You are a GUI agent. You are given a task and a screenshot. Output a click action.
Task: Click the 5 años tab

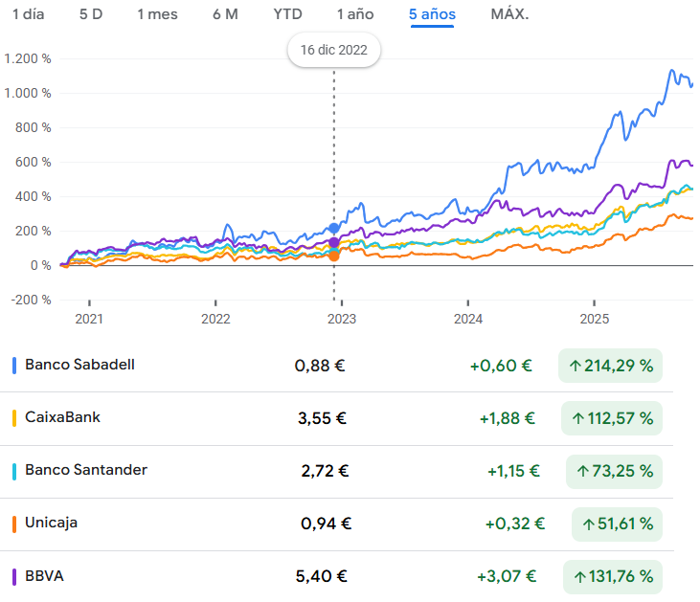[x=432, y=14]
